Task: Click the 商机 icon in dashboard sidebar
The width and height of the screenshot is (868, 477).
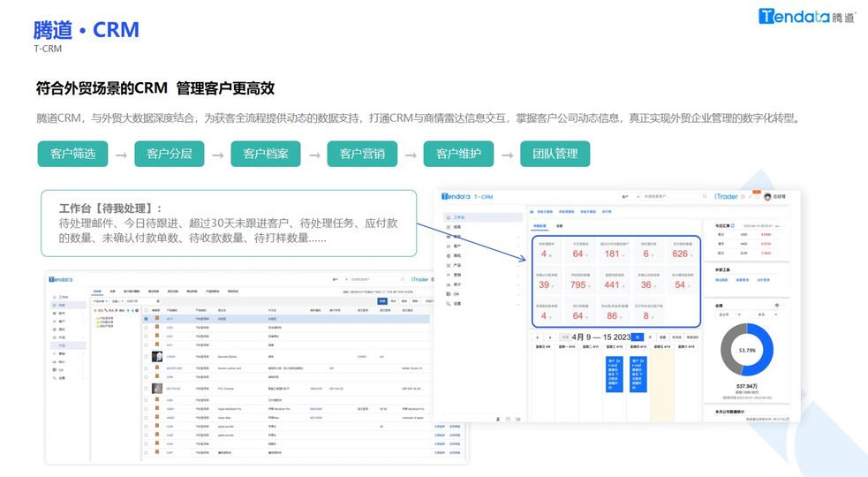Action: point(449,256)
